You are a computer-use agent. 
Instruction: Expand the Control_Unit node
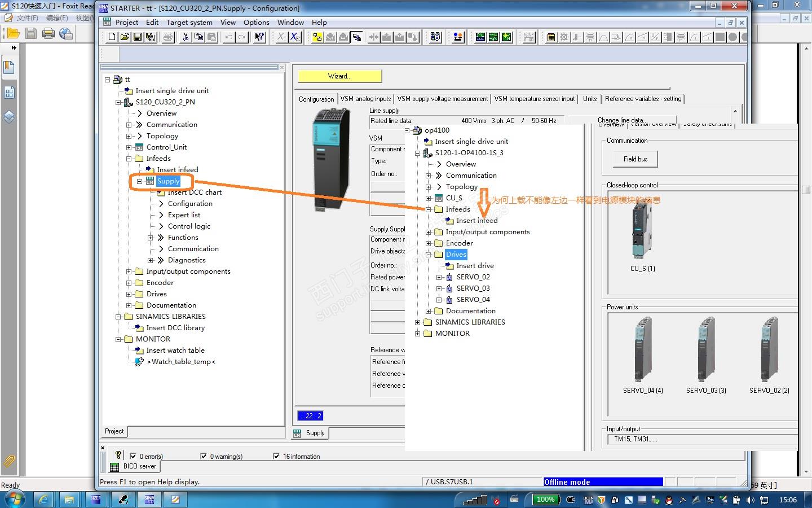click(x=129, y=147)
